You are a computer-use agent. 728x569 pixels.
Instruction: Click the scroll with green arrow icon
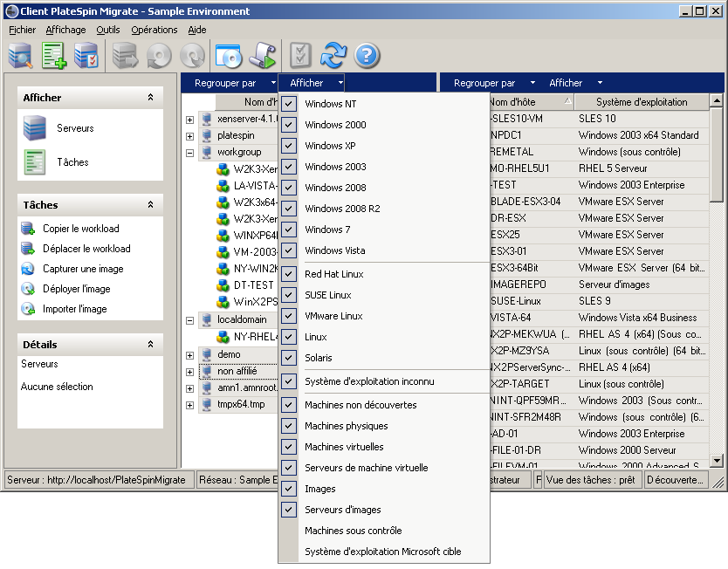[x=262, y=55]
